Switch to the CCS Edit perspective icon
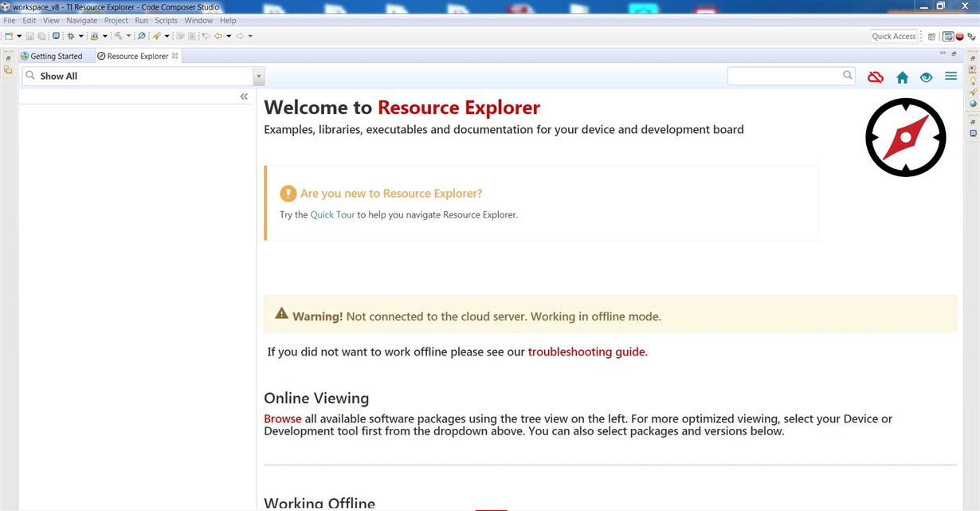The width and height of the screenshot is (980, 511). 948,37
